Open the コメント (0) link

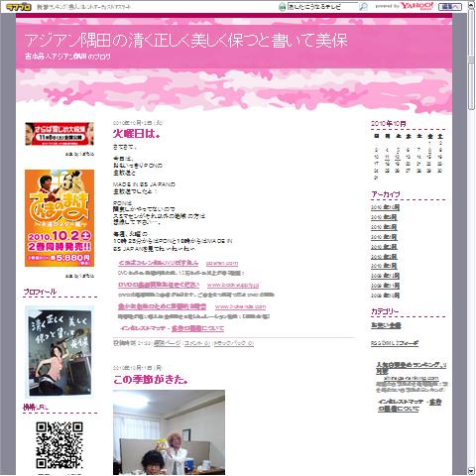(x=196, y=343)
